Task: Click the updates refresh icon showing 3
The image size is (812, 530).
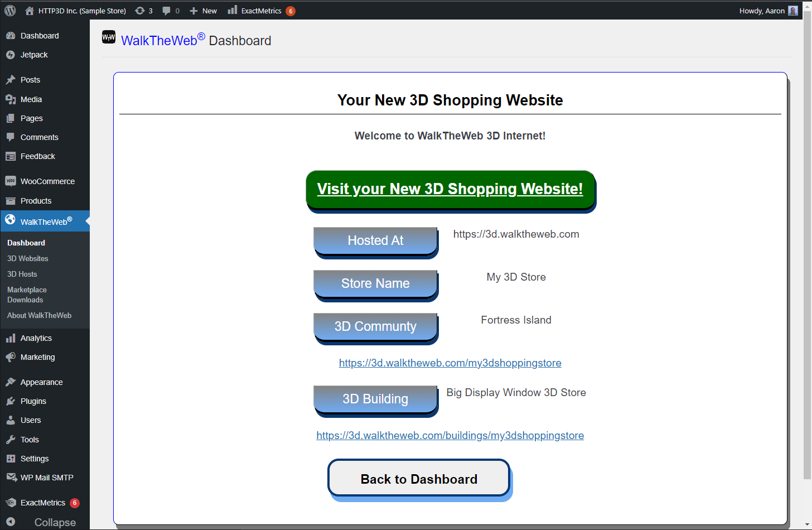Action: coord(140,11)
